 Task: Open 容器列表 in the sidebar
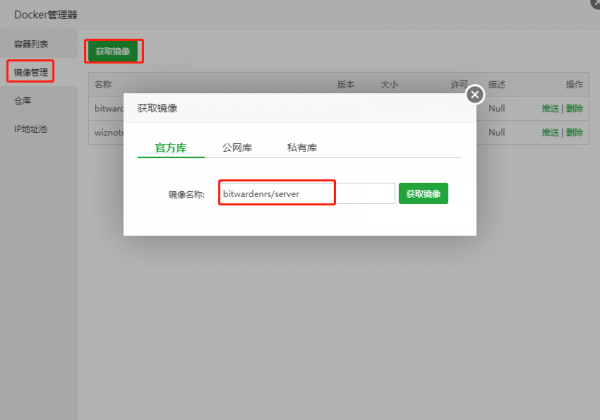(32, 45)
